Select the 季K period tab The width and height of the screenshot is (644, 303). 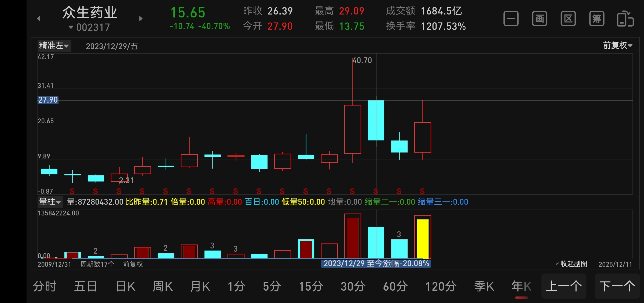coord(484,286)
